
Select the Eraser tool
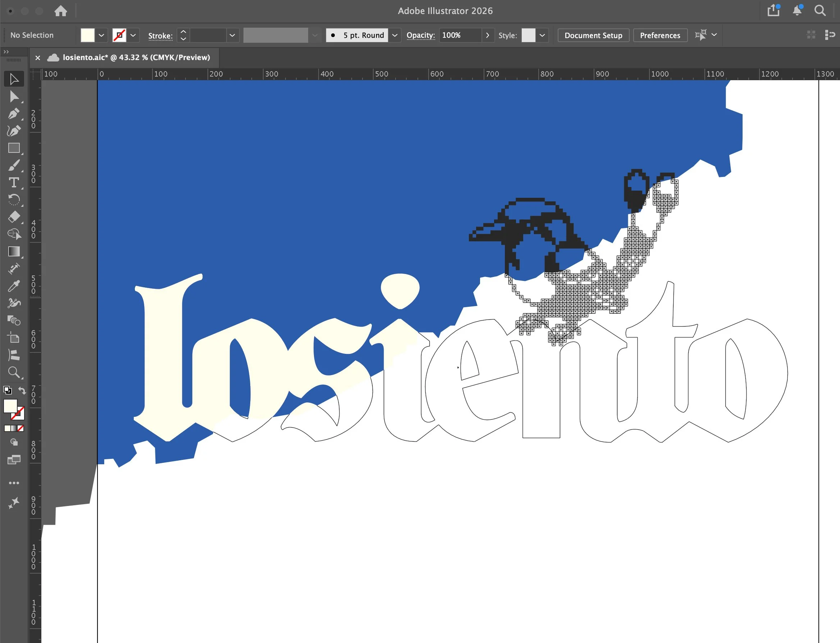pos(14,217)
